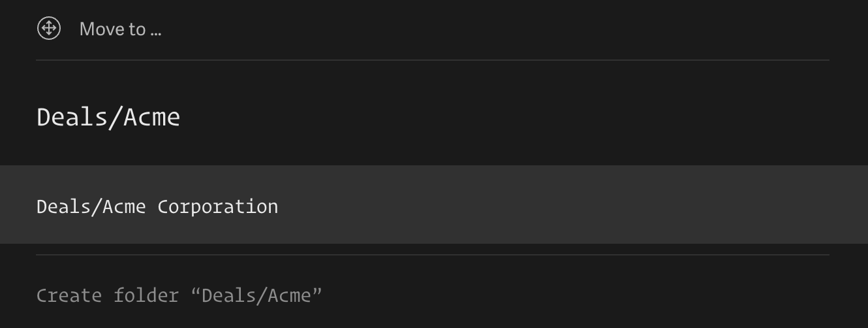Screen dimensions: 868x328
Task: Pick the highlighted Deals/Acme Corporation folder
Action: pyautogui.click(x=157, y=206)
